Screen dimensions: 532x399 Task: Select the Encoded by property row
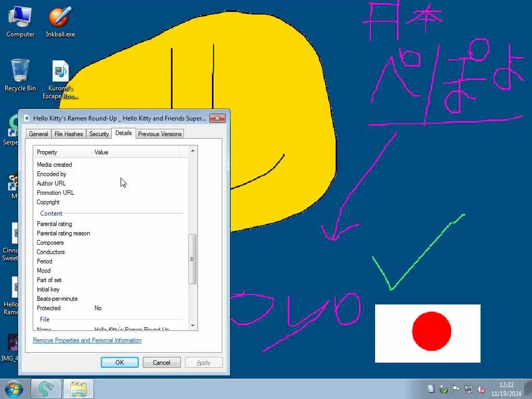click(111, 174)
